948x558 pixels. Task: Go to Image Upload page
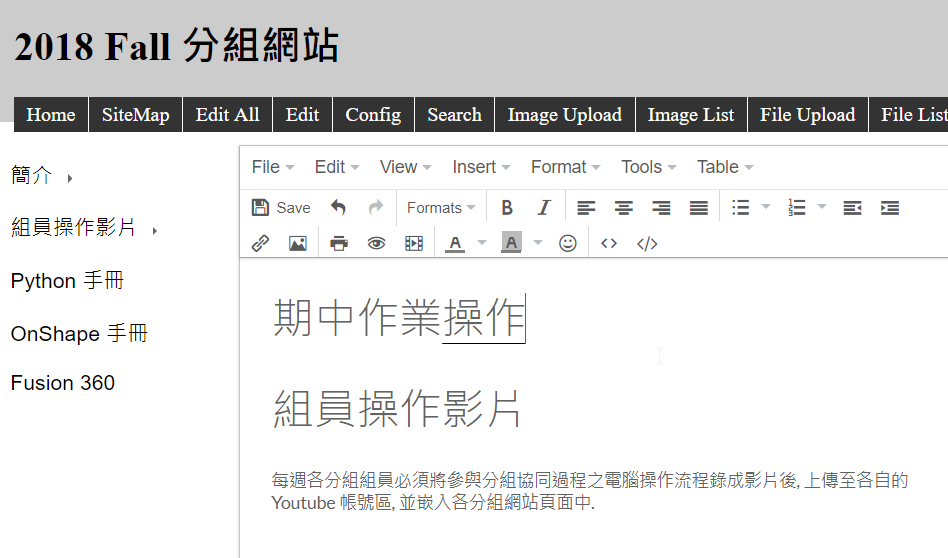tap(564, 115)
